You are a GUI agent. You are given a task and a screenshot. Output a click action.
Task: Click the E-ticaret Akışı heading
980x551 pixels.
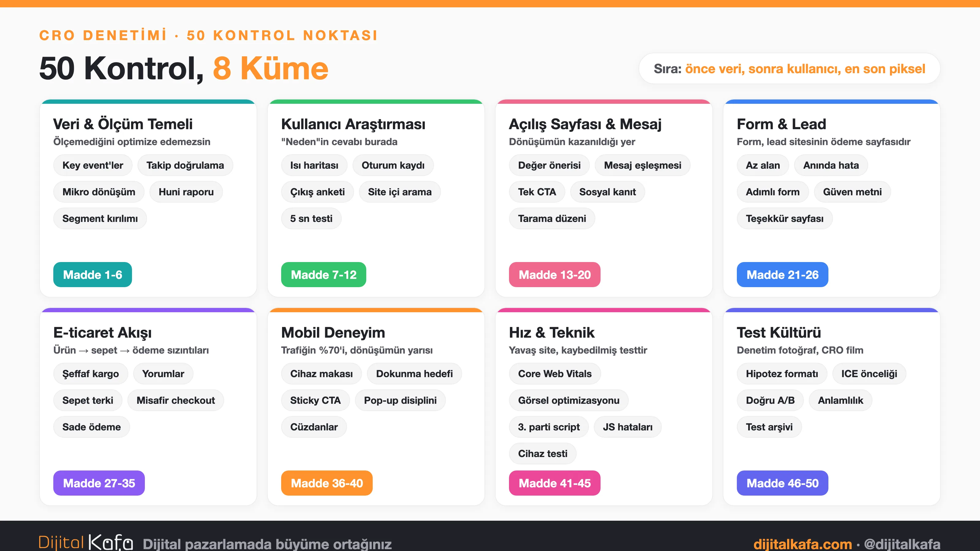click(x=102, y=332)
